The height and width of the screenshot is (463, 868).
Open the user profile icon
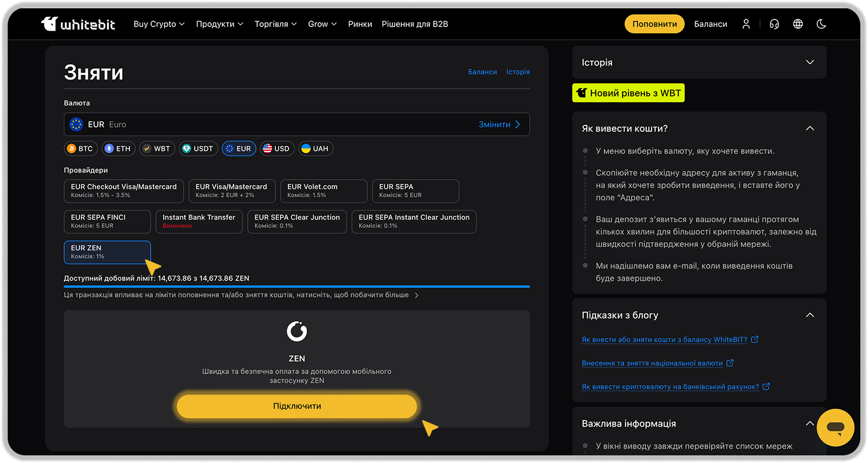(x=746, y=24)
